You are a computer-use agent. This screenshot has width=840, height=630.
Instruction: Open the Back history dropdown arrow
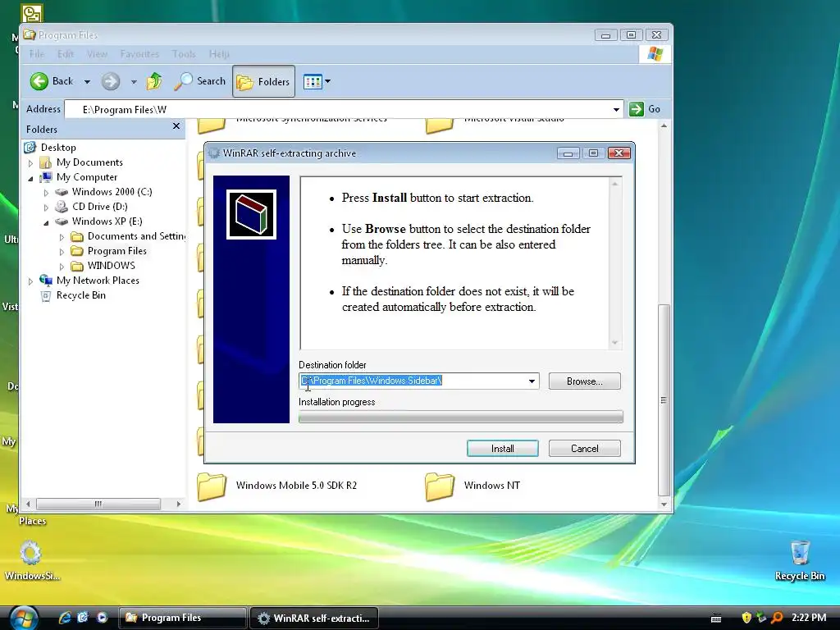[x=87, y=82]
